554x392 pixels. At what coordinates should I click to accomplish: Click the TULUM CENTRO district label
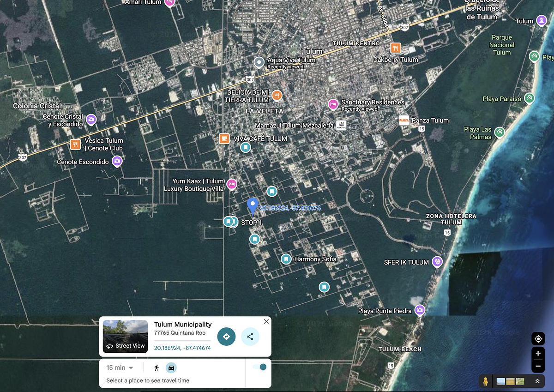[x=356, y=43]
